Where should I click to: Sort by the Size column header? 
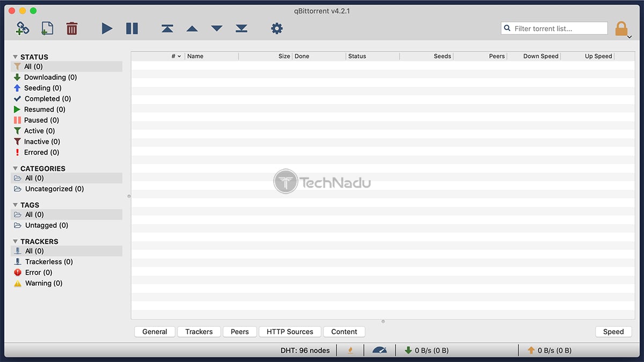coord(266,56)
